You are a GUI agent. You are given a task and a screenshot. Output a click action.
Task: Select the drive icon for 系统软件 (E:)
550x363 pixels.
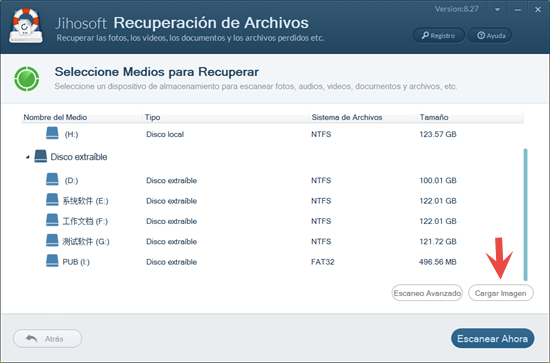pos(52,200)
